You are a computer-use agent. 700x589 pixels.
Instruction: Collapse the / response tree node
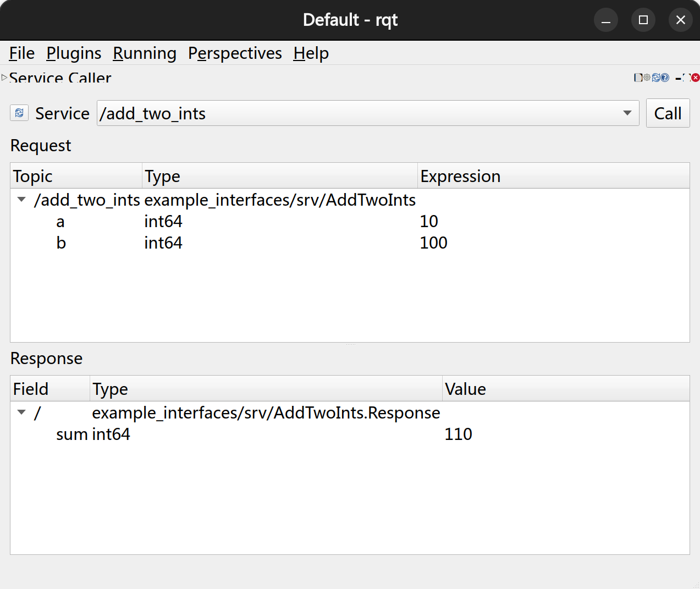21,412
